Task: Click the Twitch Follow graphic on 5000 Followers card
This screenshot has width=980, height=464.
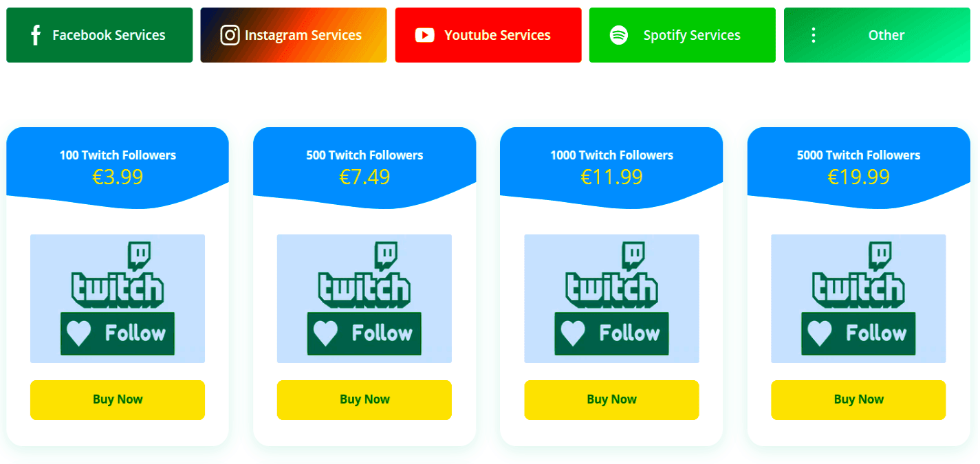Action: pyautogui.click(x=858, y=333)
